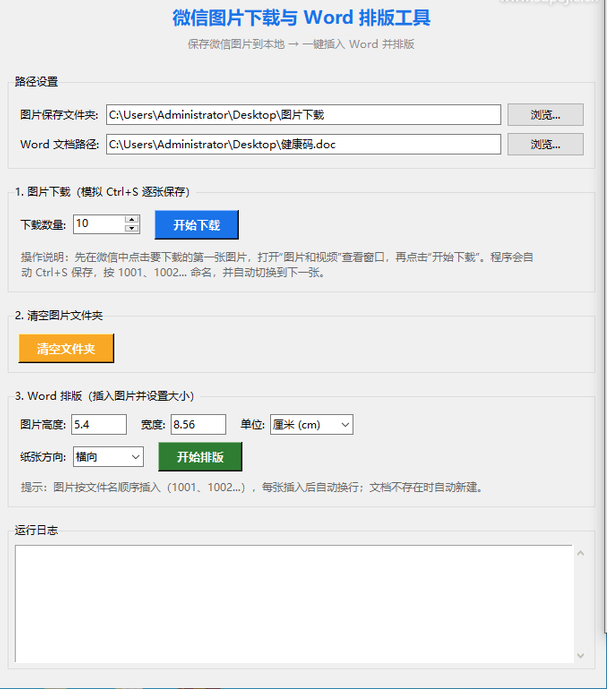
Task: Click the image save folder path field
Action: (x=303, y=115)
